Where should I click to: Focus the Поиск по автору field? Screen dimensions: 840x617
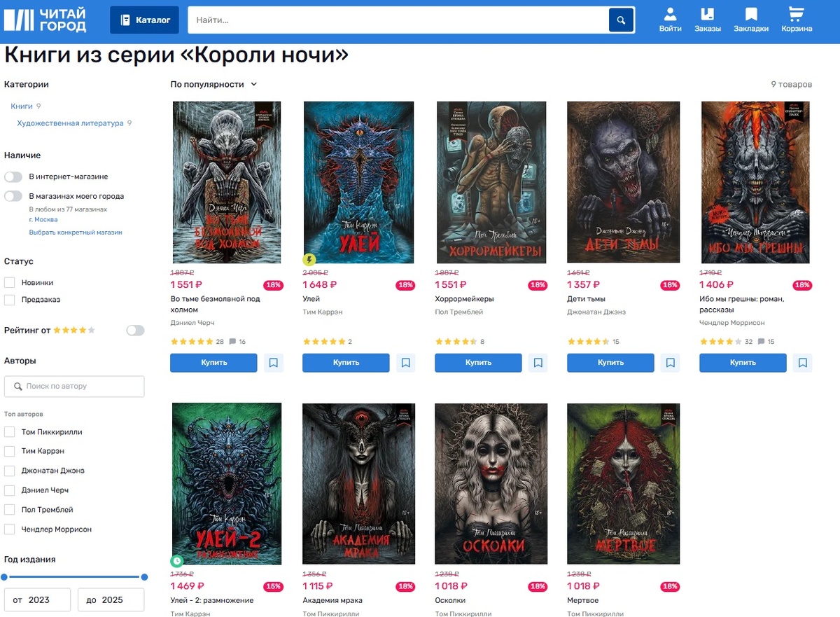tap(74, 387)
